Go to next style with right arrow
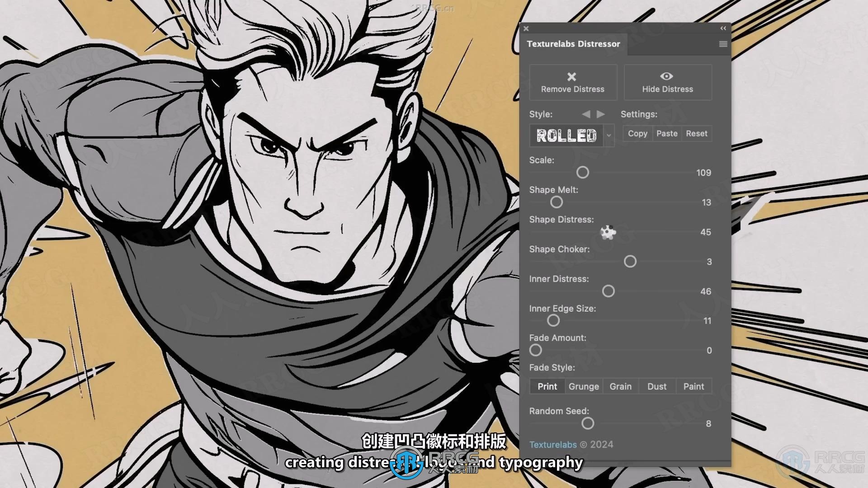Viewport: 868px width, 488px height. pyautogui.click(x=600, y=114)
